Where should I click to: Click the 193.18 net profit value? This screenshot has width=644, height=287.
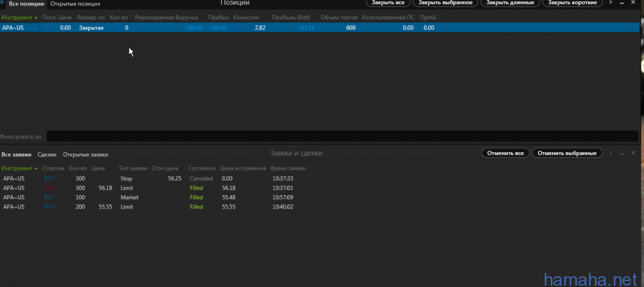(x=306, y=28)
